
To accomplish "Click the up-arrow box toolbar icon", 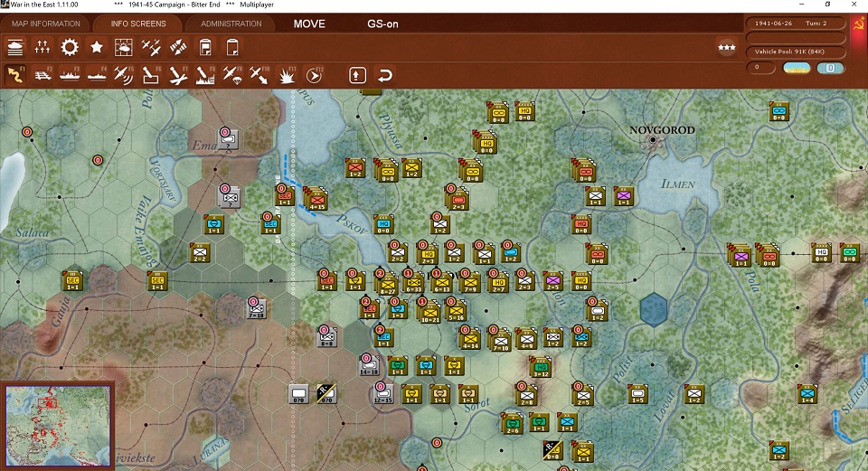I will 357,75.
